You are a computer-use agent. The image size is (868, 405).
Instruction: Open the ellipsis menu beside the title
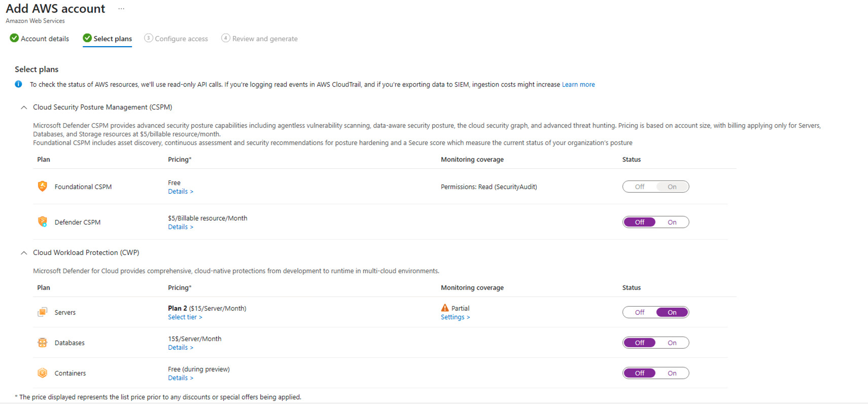point(121,9)
